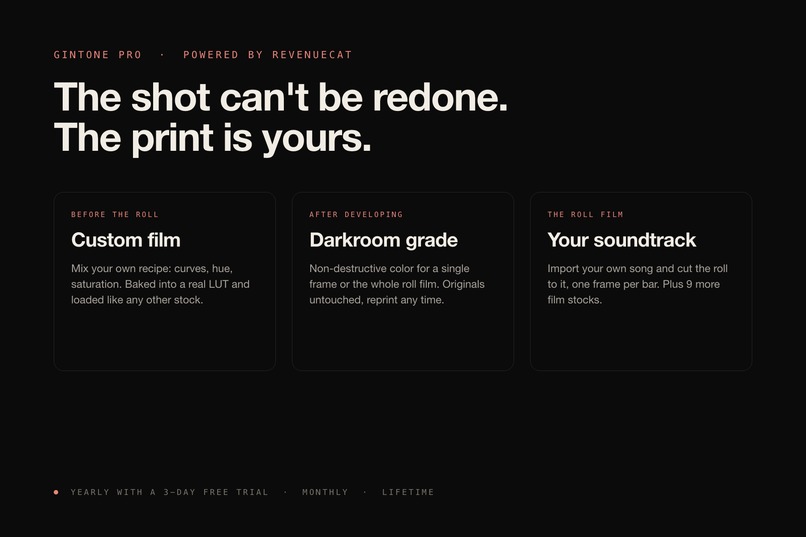Viewport: 806px width, 537px height.
Task: Select the BEFORE THE ROLL label
Action: point(115,214)
